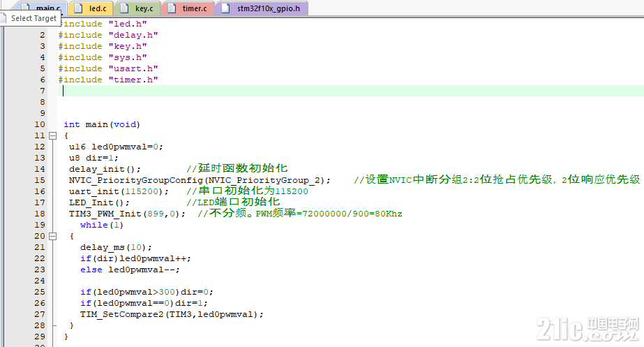Screen dimensions: 644x347
Task: Click on if(led0pwmval==0)dir=1; line
Action: point(144,303)
